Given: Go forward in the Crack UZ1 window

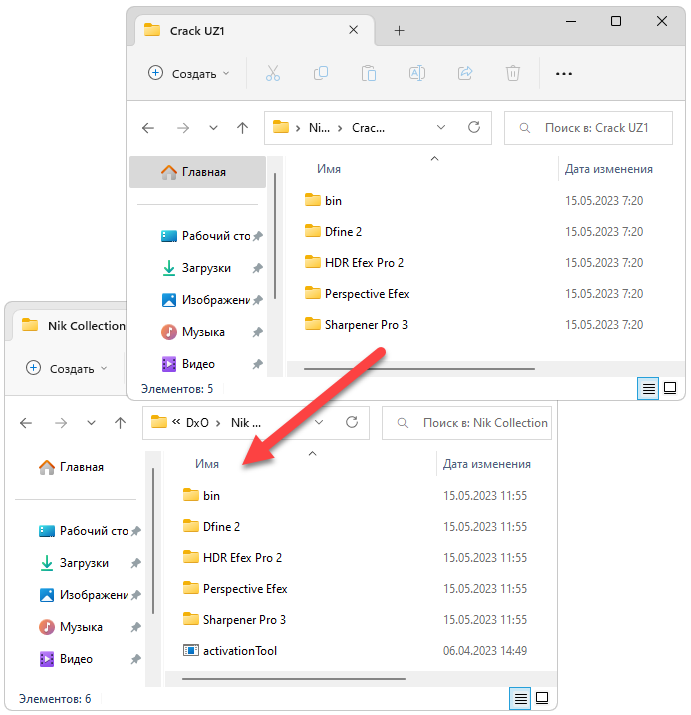Looking at the screenshot, I should pyautogui.click(x=183, y=128).
